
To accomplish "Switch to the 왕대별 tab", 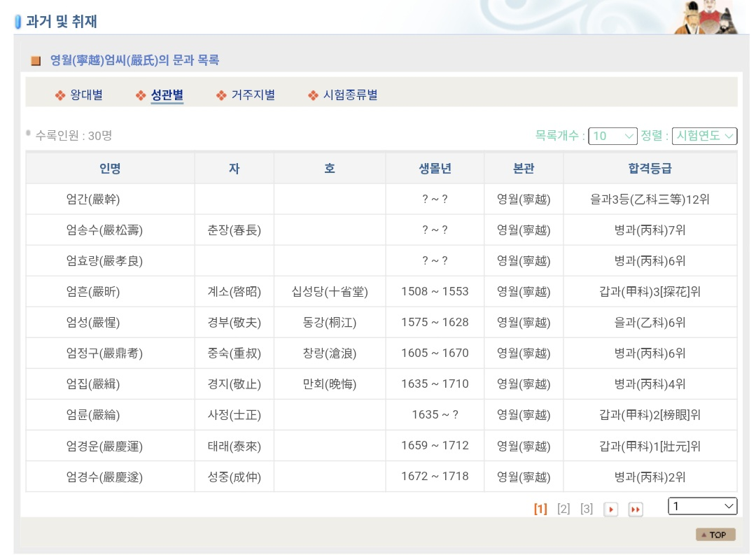I will pyautogui.click(x=86, y=95).
